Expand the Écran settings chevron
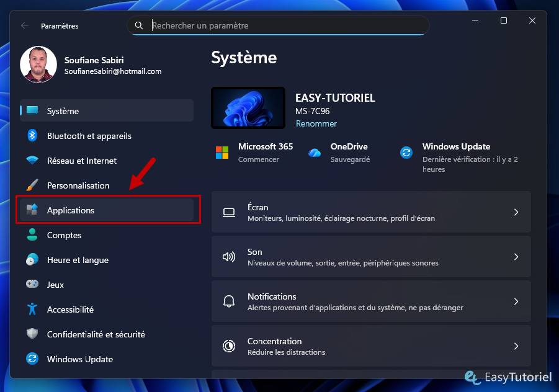 [x=516, y=212]
